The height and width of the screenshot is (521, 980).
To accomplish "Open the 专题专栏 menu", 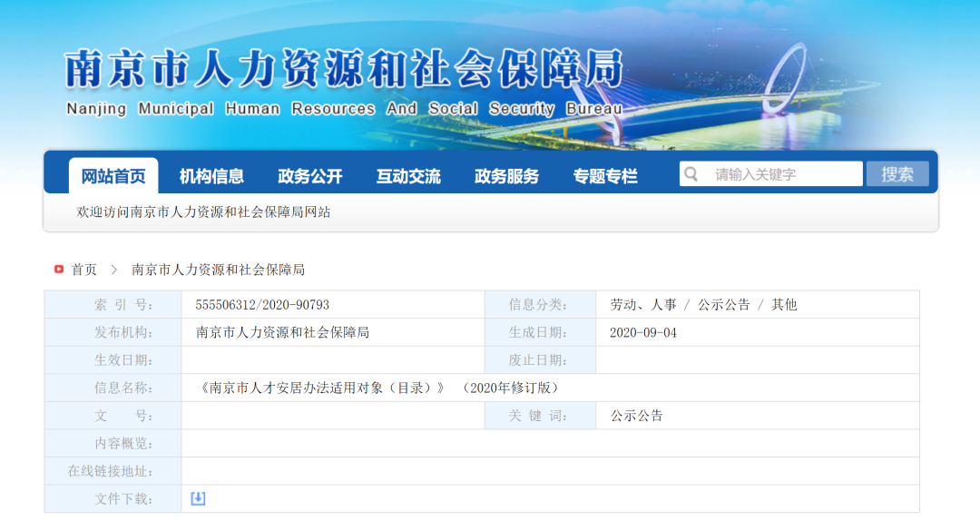I will [x=605, y=176].
